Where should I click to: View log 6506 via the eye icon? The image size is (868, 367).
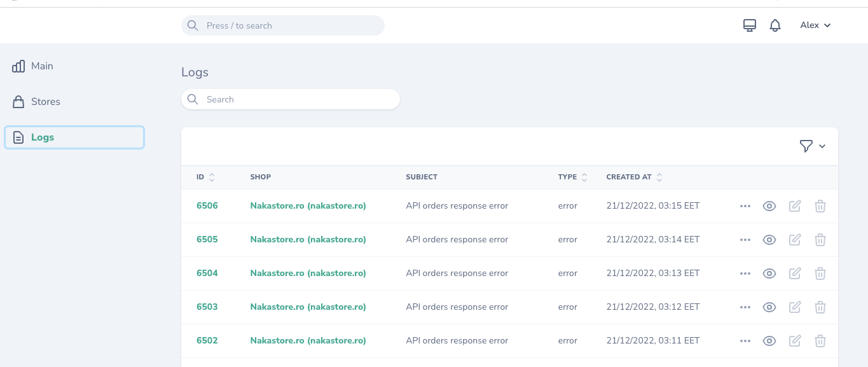point(769,206)
